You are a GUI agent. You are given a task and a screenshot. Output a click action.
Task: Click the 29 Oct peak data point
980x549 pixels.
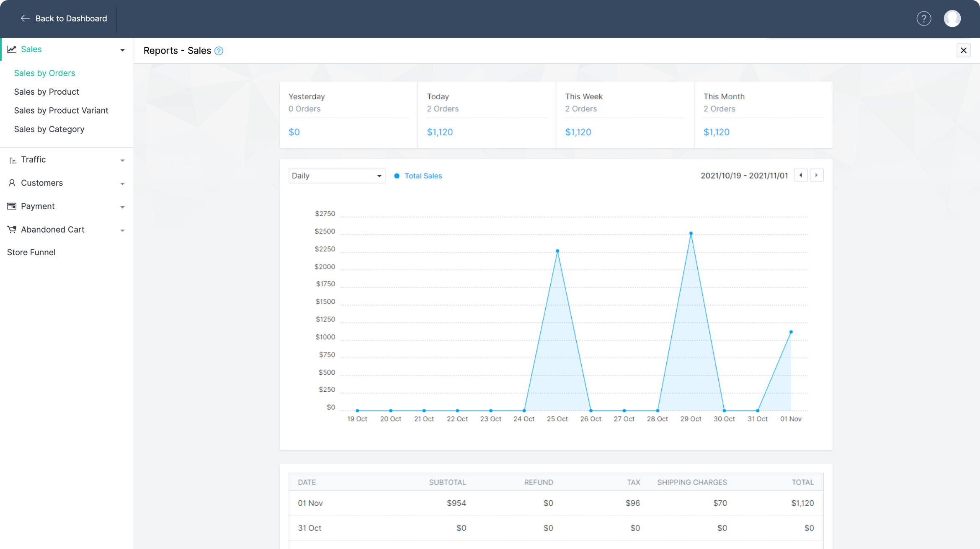[x=691, y=233]
